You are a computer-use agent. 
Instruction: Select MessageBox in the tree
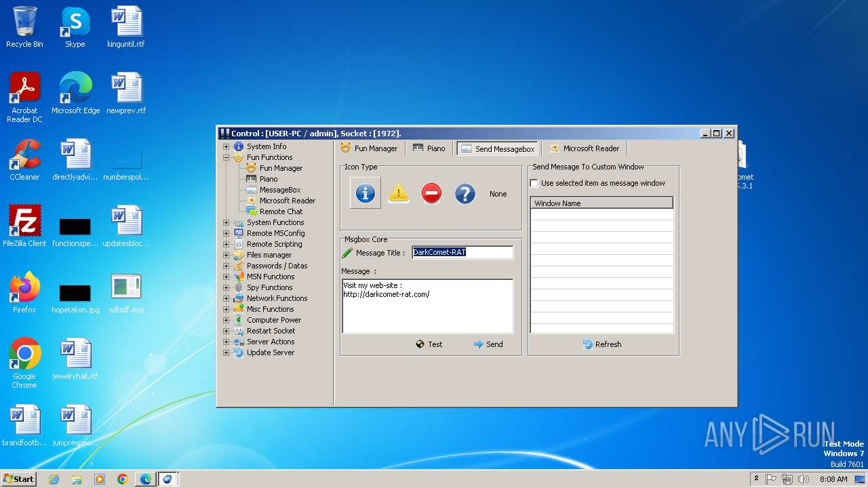(x=280, y=190)
